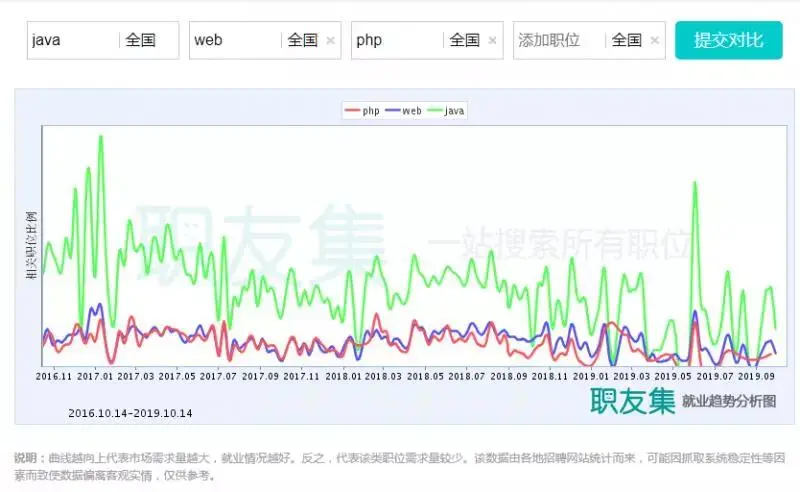This screenshot has width=800, height=492.
Task: Click the 2018.01 axis label
Action: click(343, 377)
